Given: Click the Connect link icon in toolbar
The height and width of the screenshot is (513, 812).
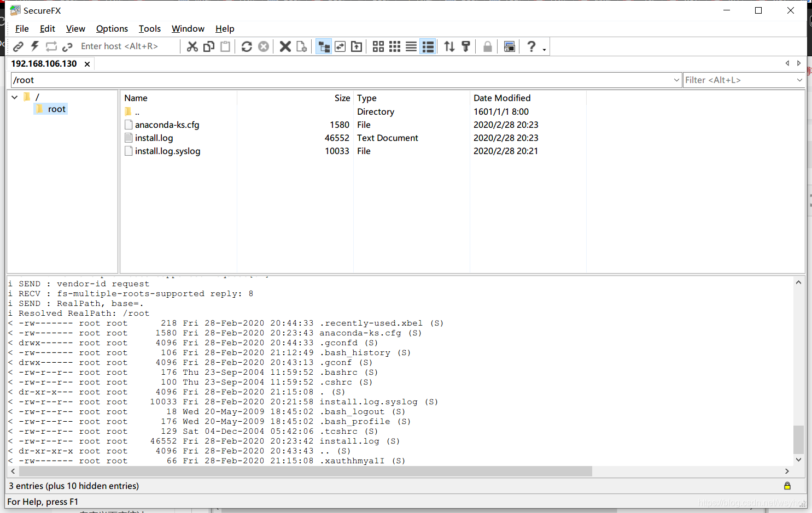Looking at the screenshot, I should click(x=18, y=46).
